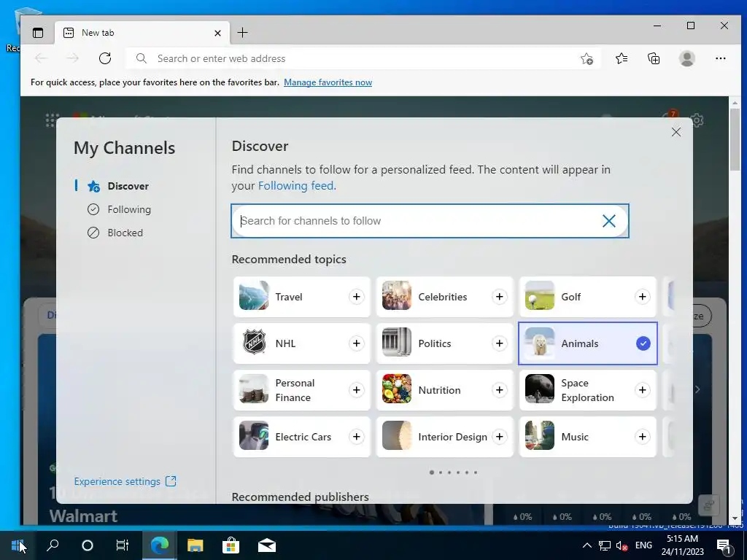Viewport: 747px width, 560px height.
Task: Click the browser Forward arrow
Action: pyautogui.click(x=72, y=58)
